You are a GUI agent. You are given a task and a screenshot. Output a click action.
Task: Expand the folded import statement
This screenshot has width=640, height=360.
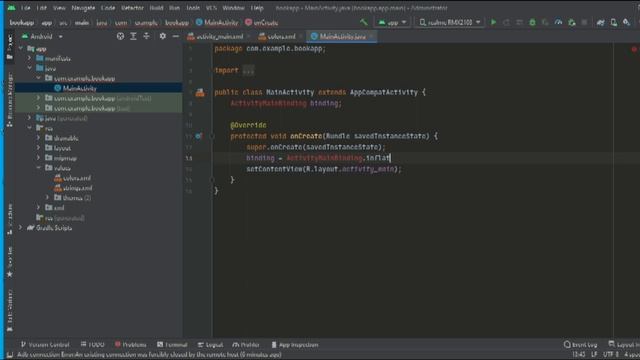[x=248, y=71]
